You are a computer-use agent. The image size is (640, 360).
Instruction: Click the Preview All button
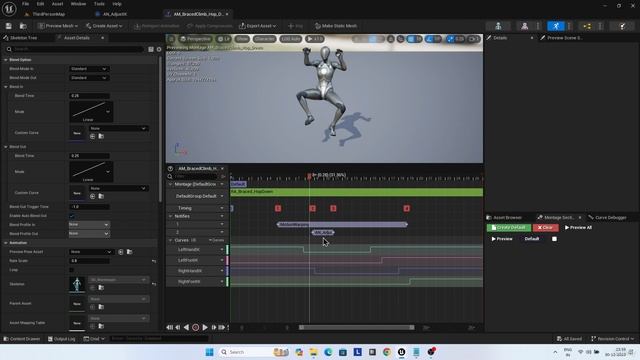(x=578, y=227)
